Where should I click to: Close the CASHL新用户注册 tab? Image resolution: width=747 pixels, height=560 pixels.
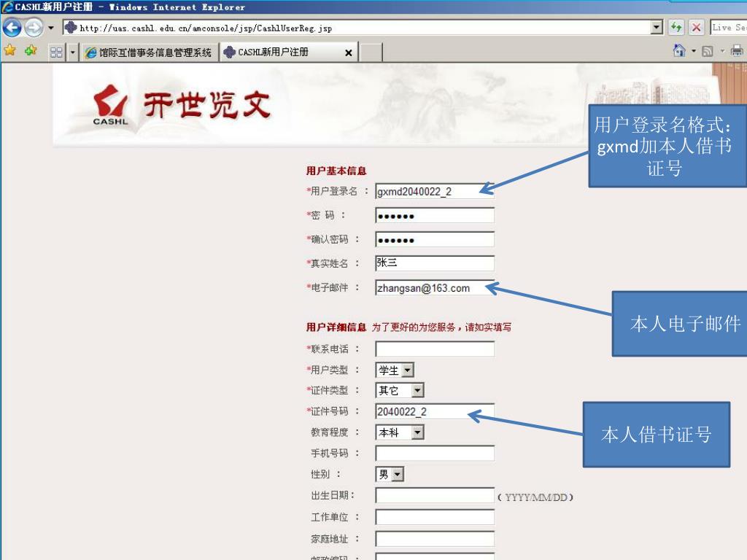349,52
